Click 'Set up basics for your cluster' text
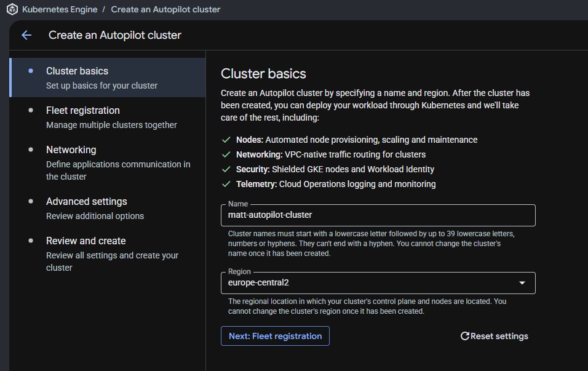Image resolution: width=588 pixels, height=371 pixels. [x=101, y=86]
